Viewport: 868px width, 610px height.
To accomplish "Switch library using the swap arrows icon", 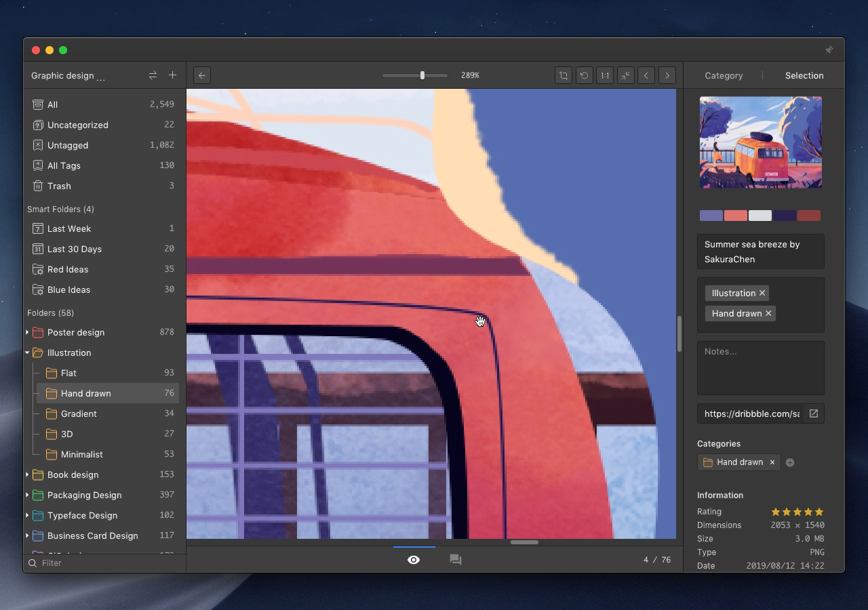I will coord(153,75).
